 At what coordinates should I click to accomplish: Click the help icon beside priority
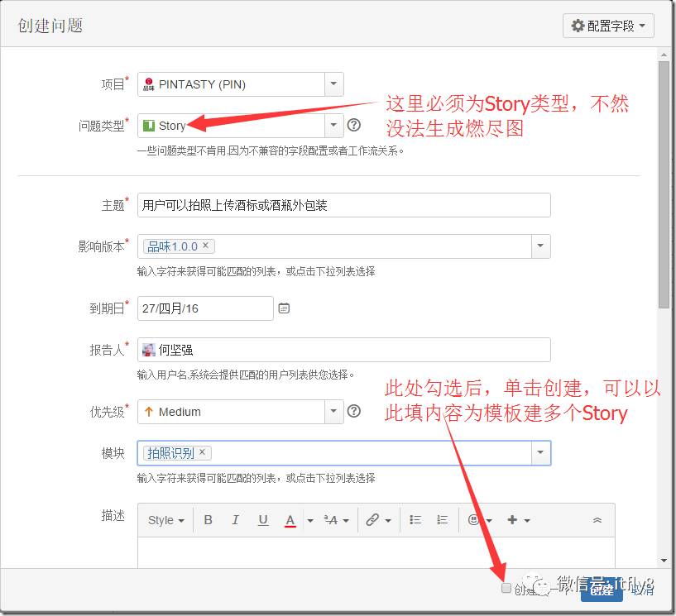point(354,411)
